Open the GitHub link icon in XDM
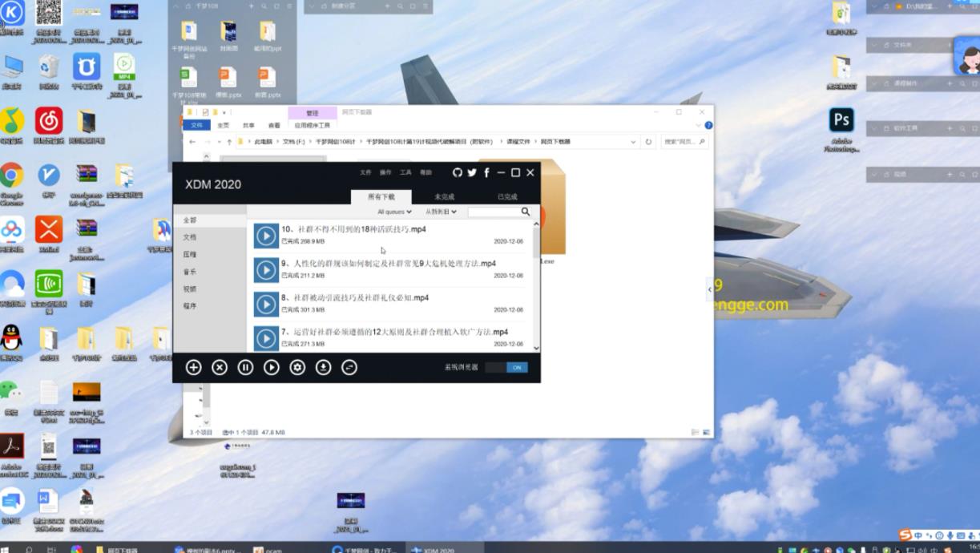Viewport: 980px width, 553px height. (458, 172)
